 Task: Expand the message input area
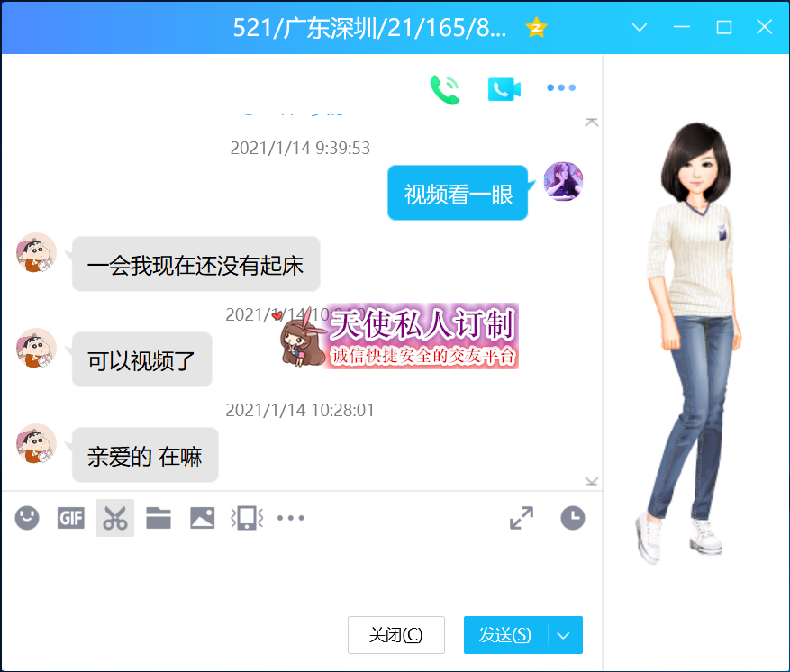(521, 518)
